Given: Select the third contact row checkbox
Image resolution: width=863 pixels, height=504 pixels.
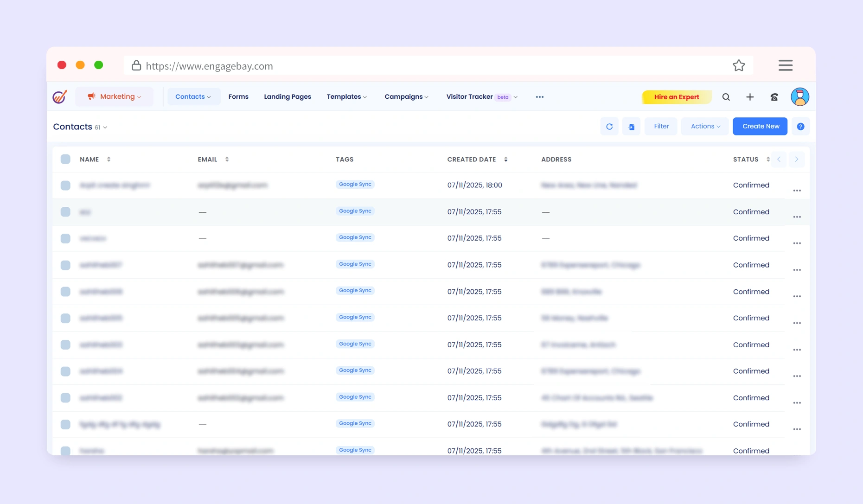Looking at the screenshot, I should (x=65, y=238).
